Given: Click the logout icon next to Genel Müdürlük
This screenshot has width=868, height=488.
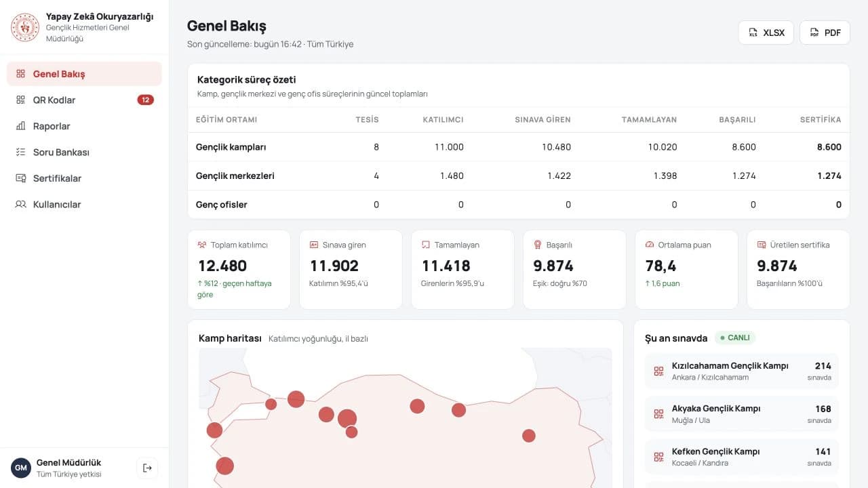Looking at the screenshot, I should point(147,468).
